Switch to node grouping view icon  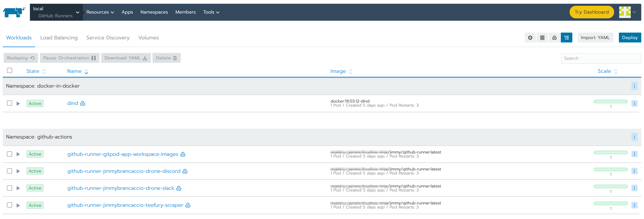(542, 38)
